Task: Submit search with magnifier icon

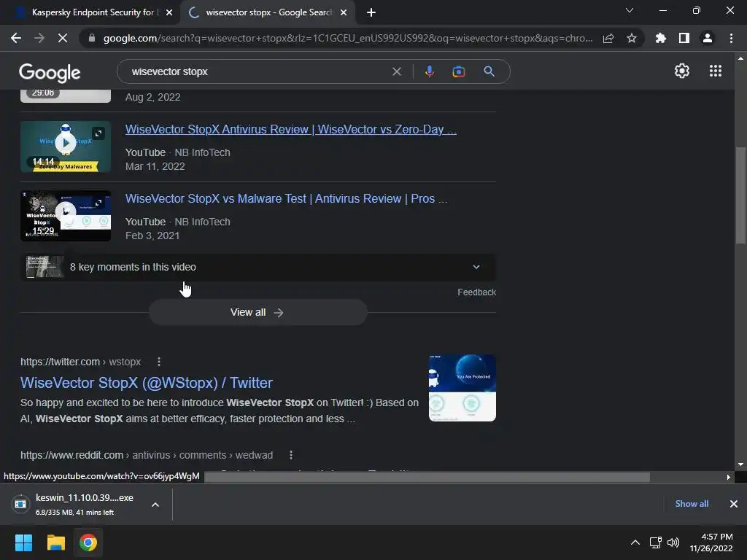Action: [489, 71]
